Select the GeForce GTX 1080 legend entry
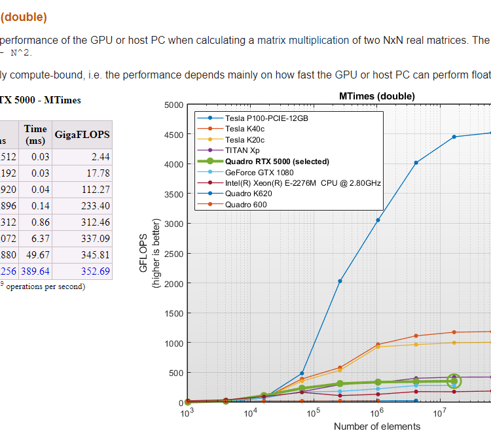 255,172
